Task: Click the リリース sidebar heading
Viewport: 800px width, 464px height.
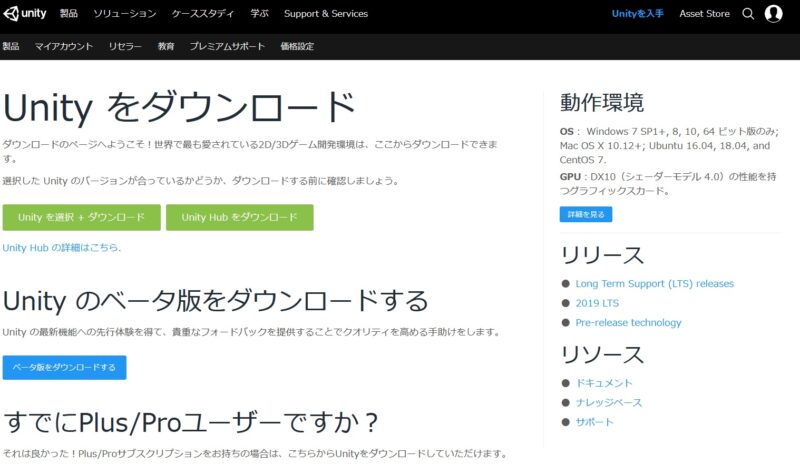Action: [602, 255]
